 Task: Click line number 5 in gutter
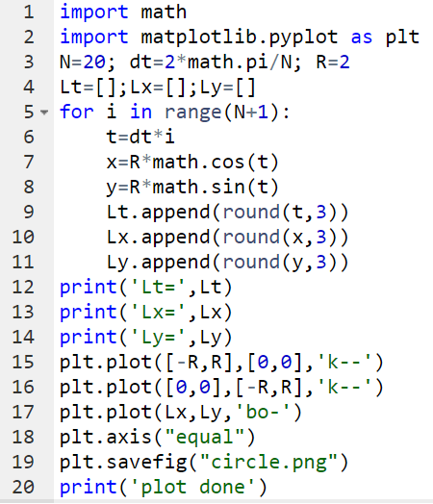[29, 112]
